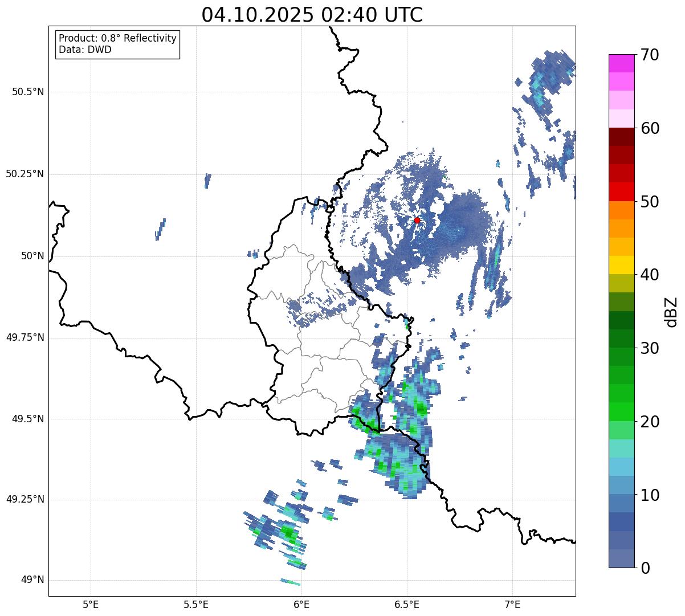
Task: Click the 49.75°N latitude label
Action: (x=25, y=337)
